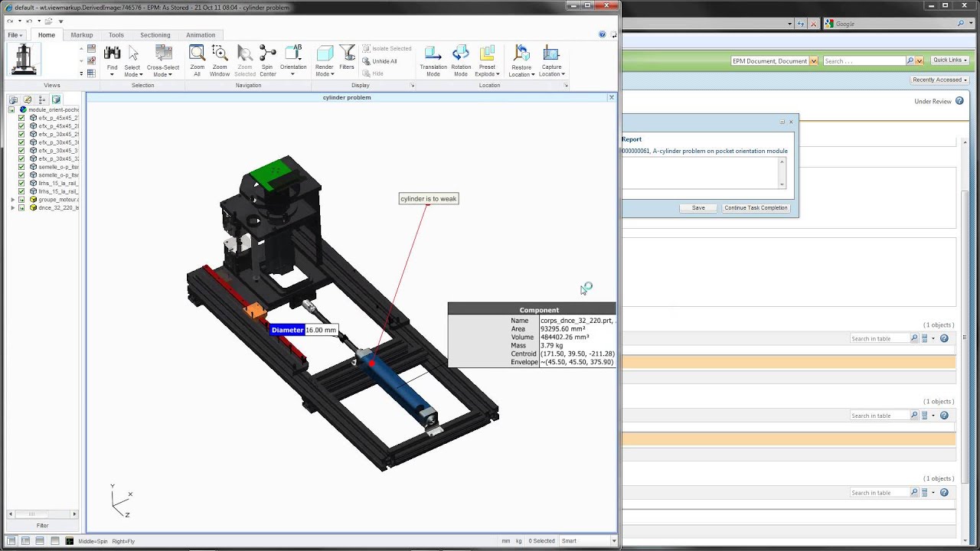Toggle first lrhs_15_la_rail checkbox
This screenshot has width=980, height=551.
pyautogui.click(x=21, y=184)
